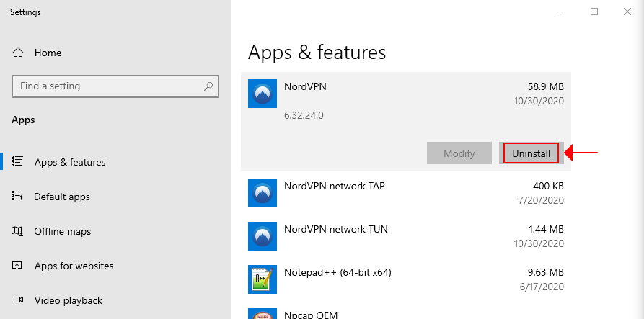Screen dimensions: 644x319
Task: Focus the Find a setting search field
Action: click(108, 86)
